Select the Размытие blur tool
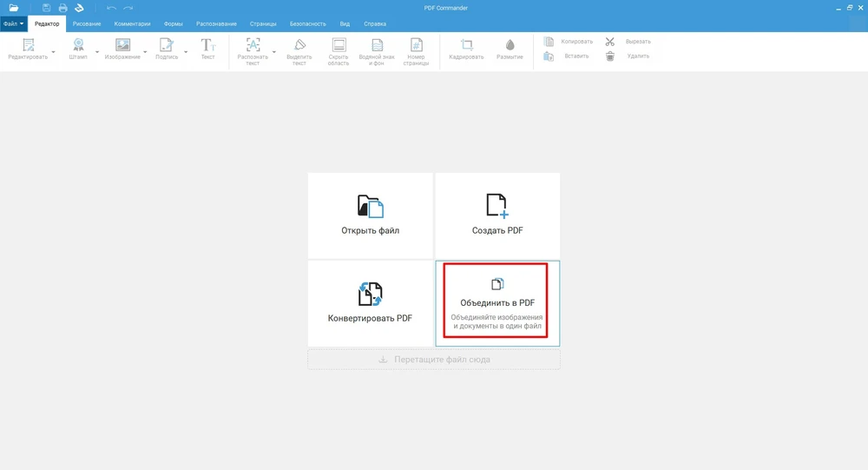Screen dimensions: 868x470 510,45
